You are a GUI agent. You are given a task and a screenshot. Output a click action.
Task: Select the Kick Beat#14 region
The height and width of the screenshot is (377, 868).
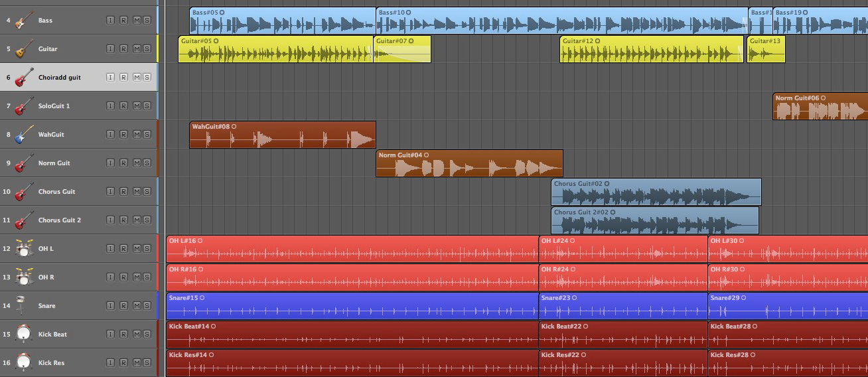click(352, 335)
